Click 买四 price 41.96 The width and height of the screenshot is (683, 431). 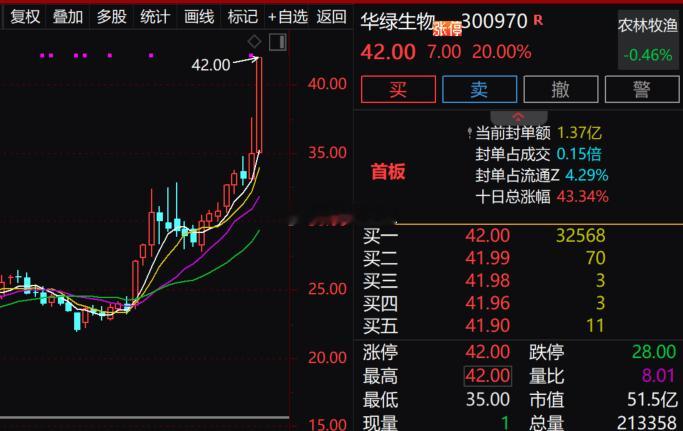[x=487, y=303]
